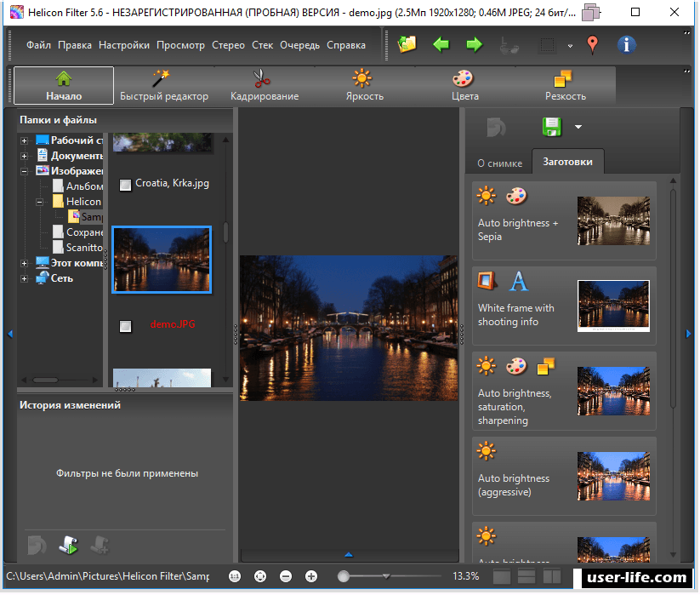Click the open file folder icon
This screenshot has height=595, width=700.
coord(407,44)
